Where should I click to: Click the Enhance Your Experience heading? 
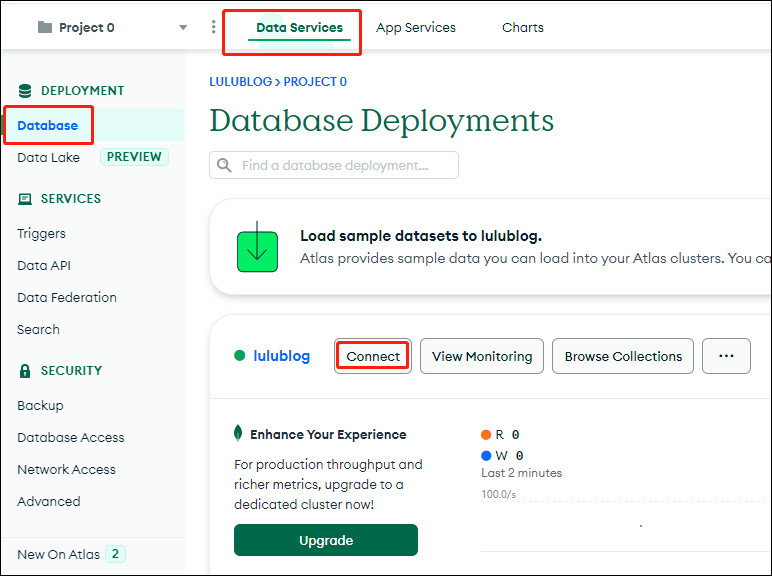click(x=328, y=435)
